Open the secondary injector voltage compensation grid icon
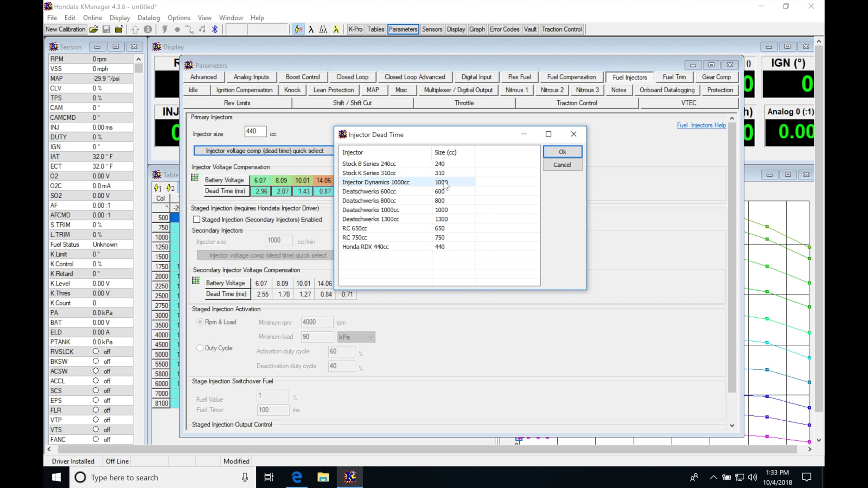Image resolution: width=868 pixels, height=488 pixels. [x=195, y=280]
